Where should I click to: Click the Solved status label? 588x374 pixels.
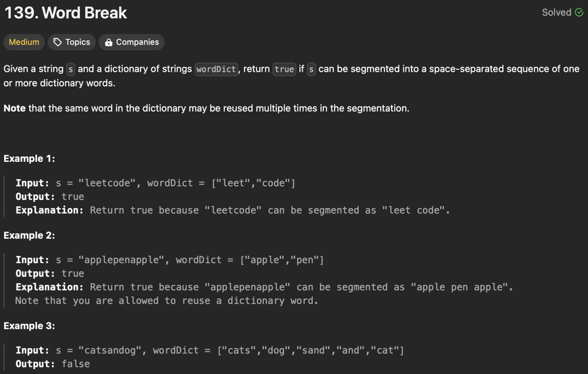pos(556,12)
